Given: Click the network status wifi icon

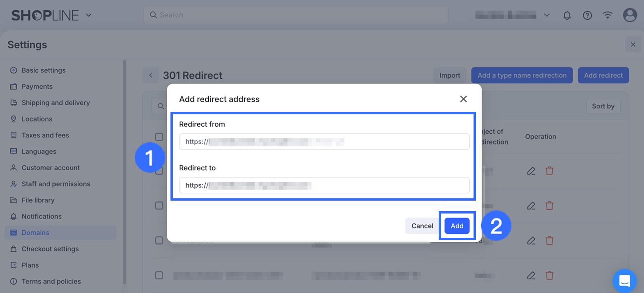Looking at the screenshot, I should (x=608, y=15).
